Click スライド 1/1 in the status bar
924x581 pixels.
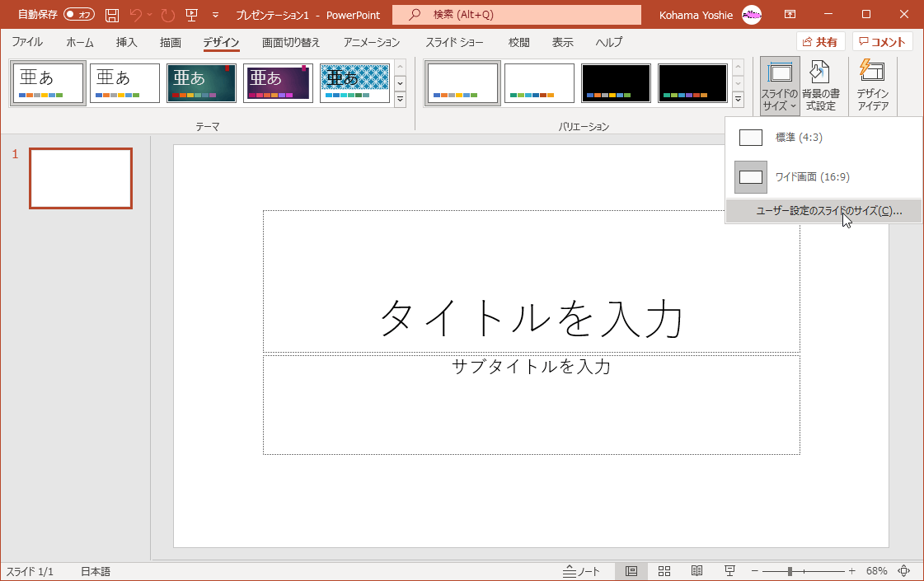click(x=30, y=571)
